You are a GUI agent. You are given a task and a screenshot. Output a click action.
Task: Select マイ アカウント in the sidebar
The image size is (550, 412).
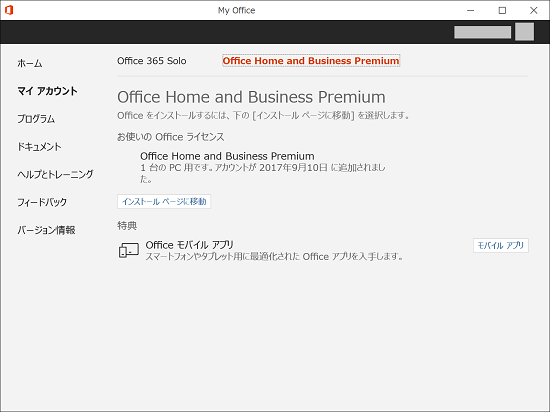pyautogui.click(x=47, y=91)
